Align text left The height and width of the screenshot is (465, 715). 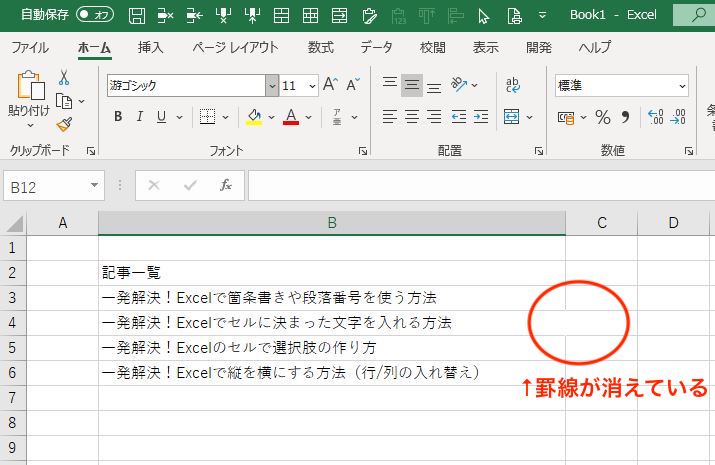coord(389,117)
